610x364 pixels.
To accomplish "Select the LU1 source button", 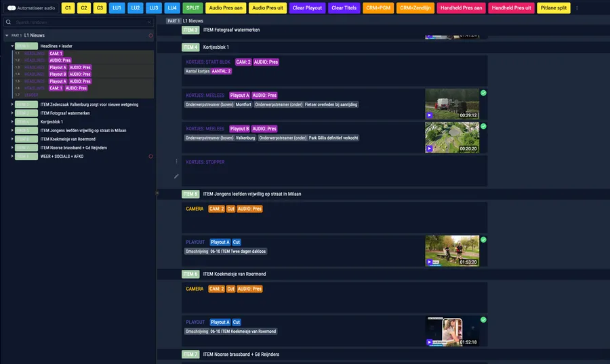I will tap(117, 7).
